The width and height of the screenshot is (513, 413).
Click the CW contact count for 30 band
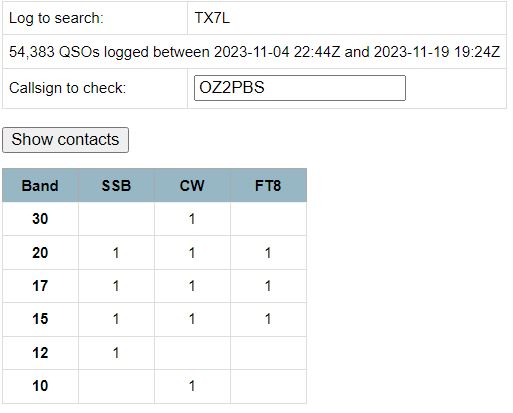(x=192, y=219)
